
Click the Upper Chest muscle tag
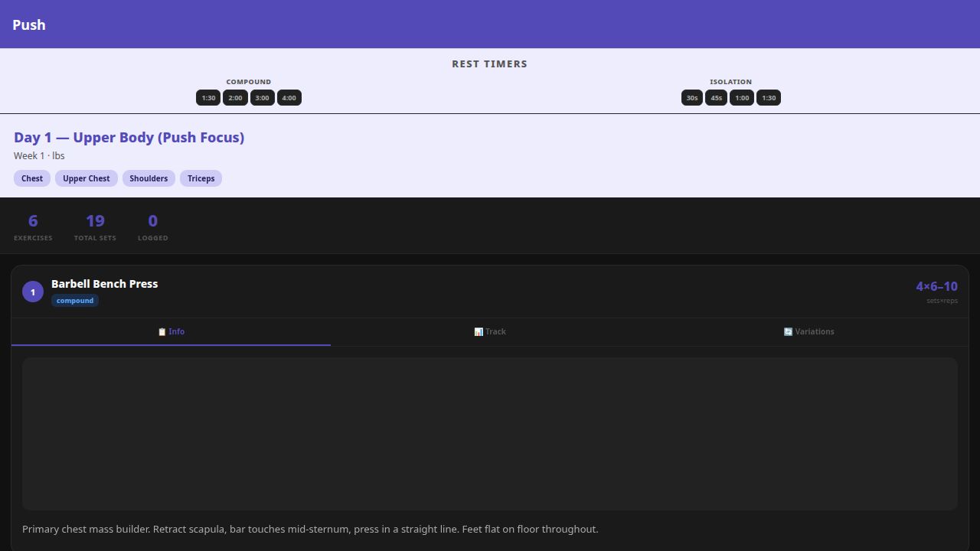pyautogui.click(x=87, y=178)
